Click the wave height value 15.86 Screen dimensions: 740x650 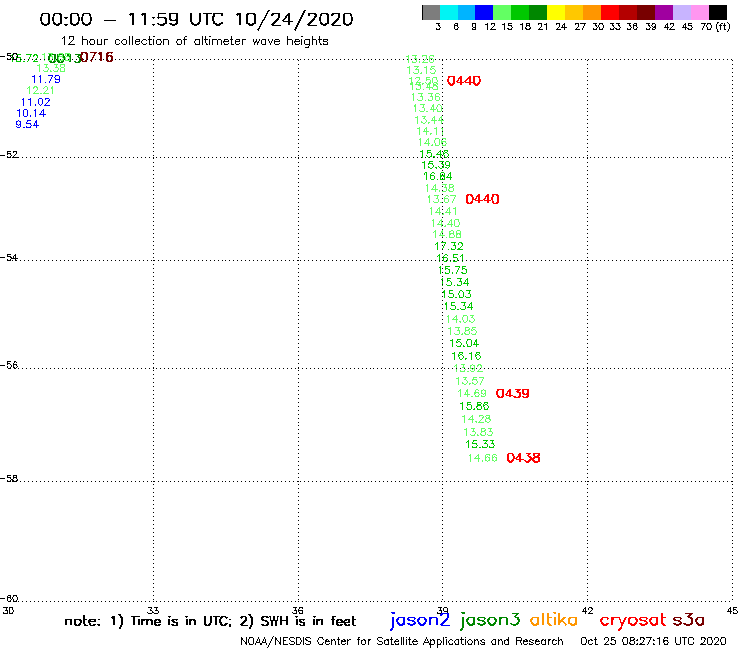click(x=474, y=406)
